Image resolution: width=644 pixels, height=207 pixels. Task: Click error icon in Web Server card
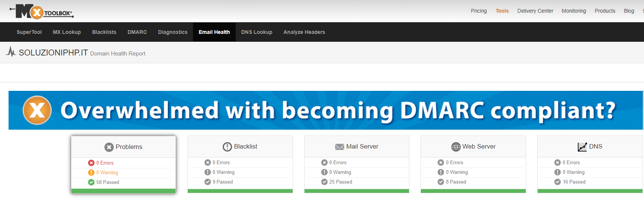coord(441,162)
